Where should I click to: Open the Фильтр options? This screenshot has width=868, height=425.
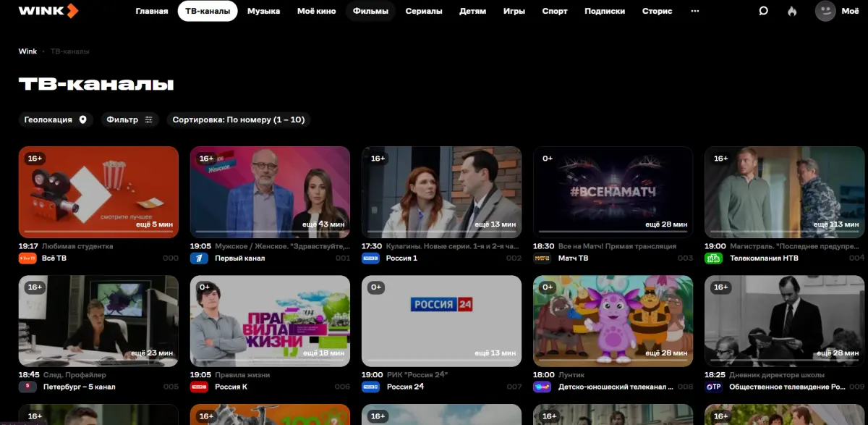pos(129,119)
